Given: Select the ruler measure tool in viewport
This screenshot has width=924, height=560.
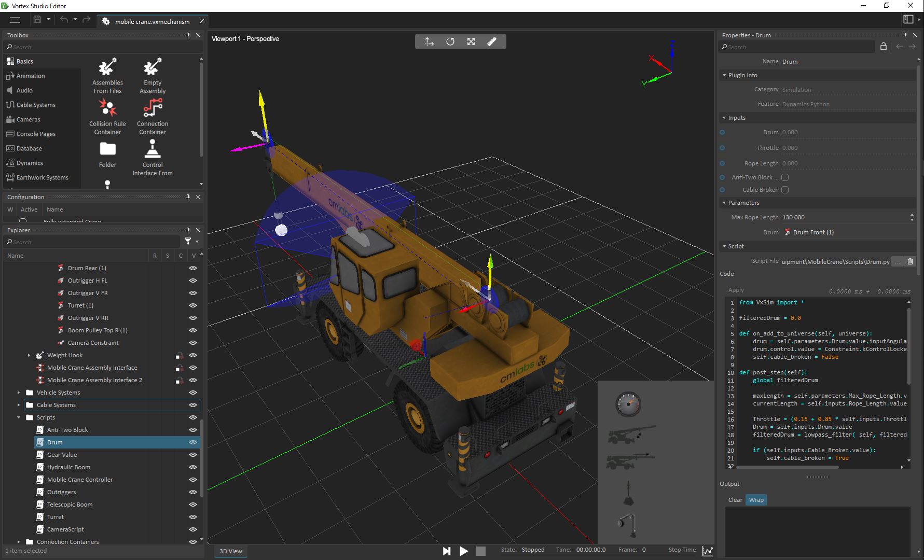Looking at the screenshot, I should (492, 41).
